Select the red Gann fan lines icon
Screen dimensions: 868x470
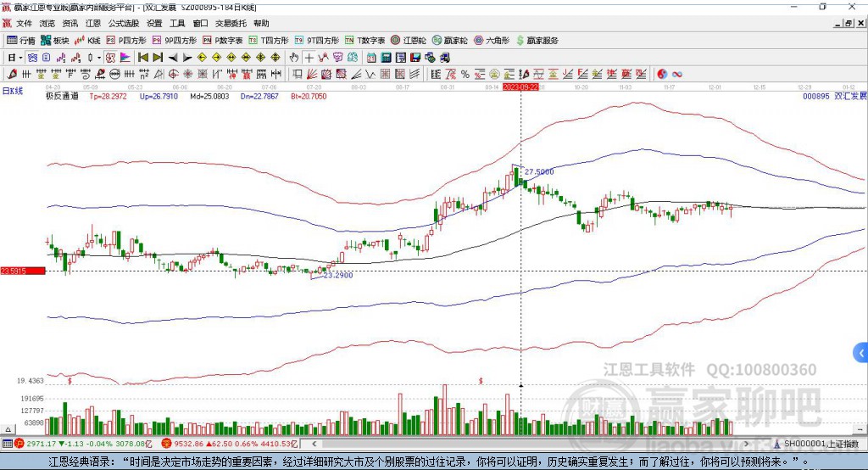point(312,75)
